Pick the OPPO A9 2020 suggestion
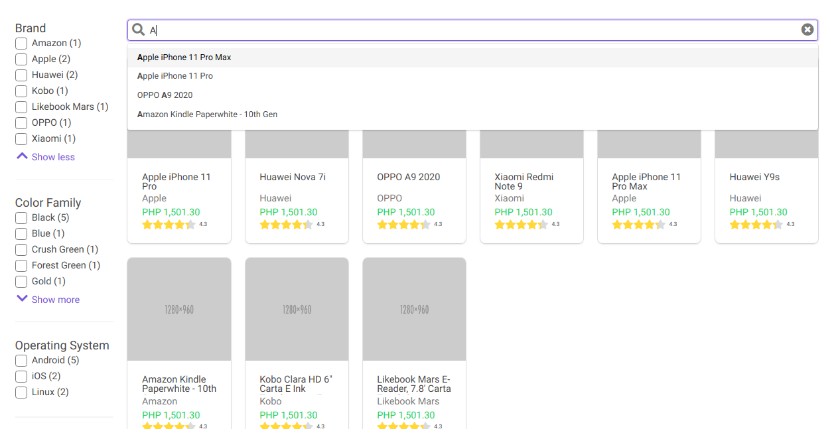 [x=472, y=95]
